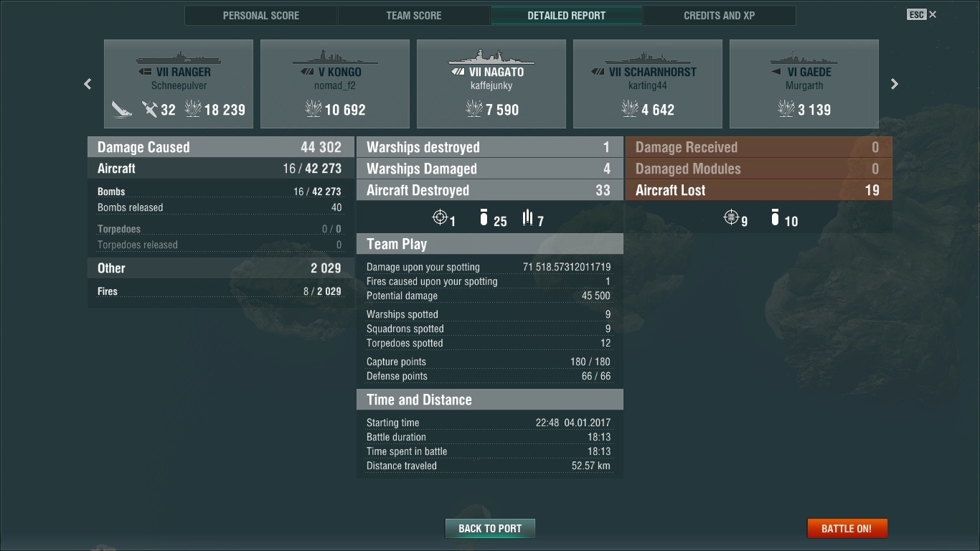Switch to the Personal Score tab

(x=261, y=15)
